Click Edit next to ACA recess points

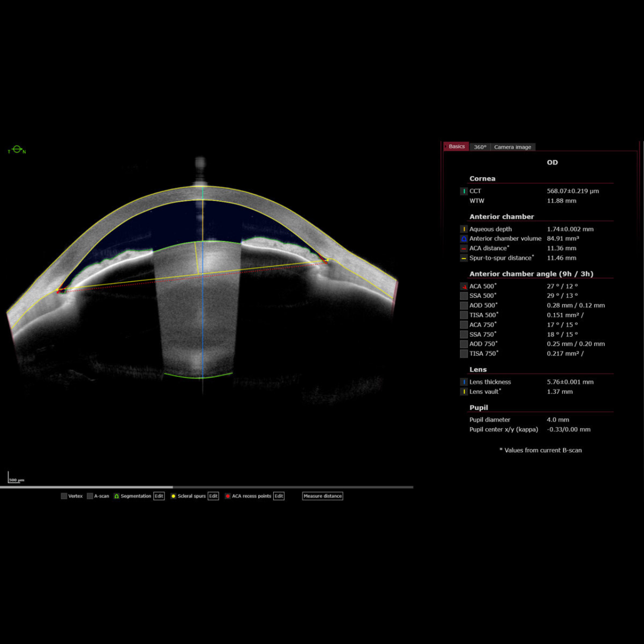pos(279,496)
